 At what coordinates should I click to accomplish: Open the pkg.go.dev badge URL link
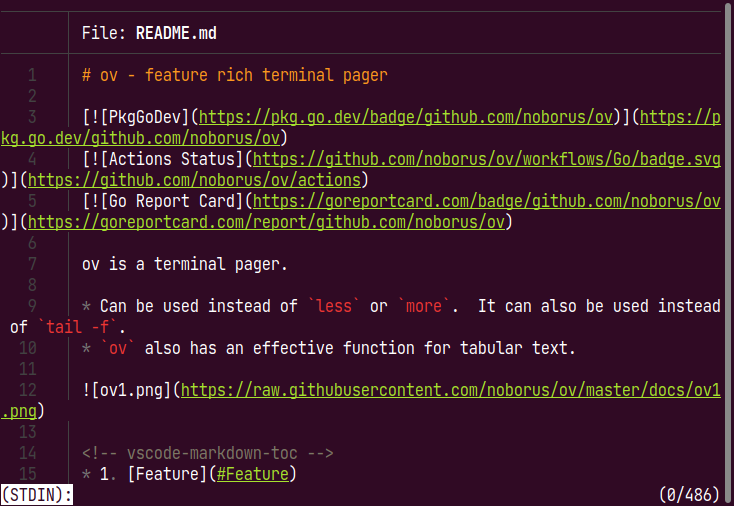coord(406,117)
